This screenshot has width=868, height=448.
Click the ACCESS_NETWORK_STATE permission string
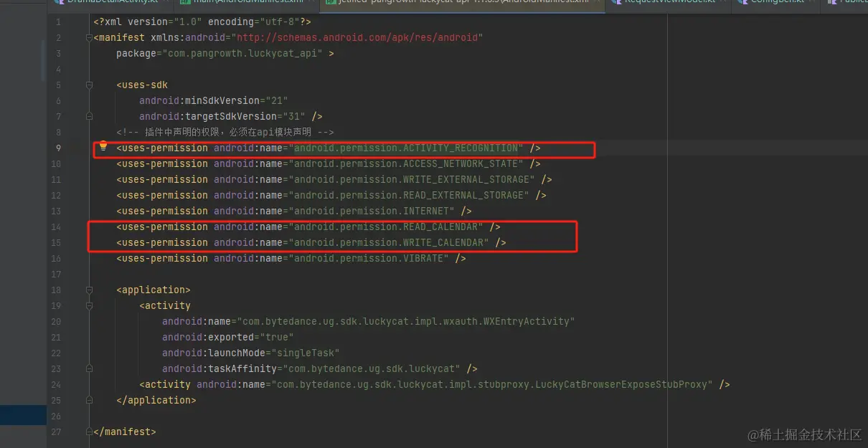click(x=406, y=163)
